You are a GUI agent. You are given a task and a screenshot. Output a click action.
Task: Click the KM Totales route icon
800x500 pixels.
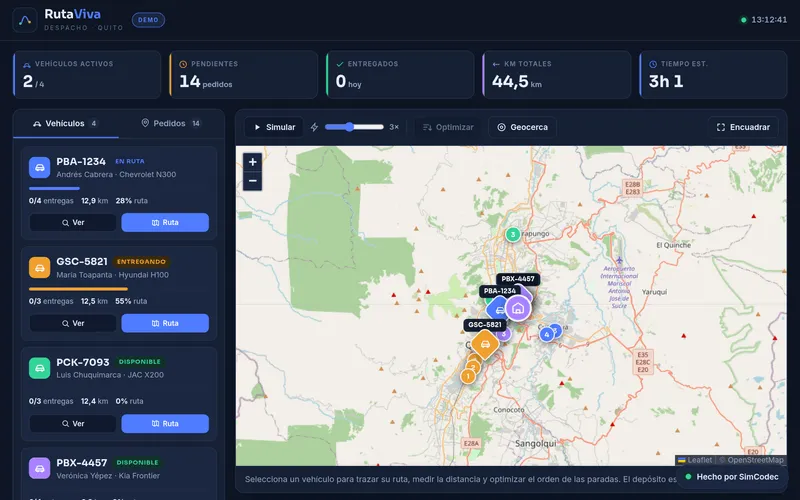(x=496, y=64)
